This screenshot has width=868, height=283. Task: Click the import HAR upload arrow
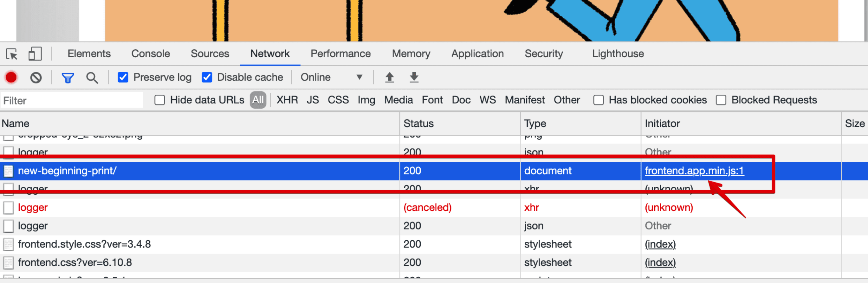pyautogui.click(x=390, y=77)
